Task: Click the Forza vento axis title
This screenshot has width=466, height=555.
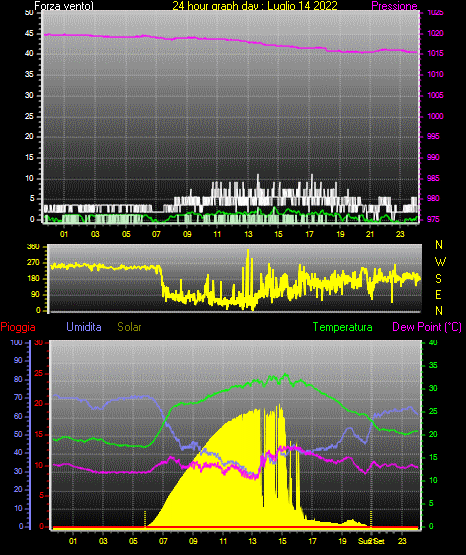Action: (64, 6)
